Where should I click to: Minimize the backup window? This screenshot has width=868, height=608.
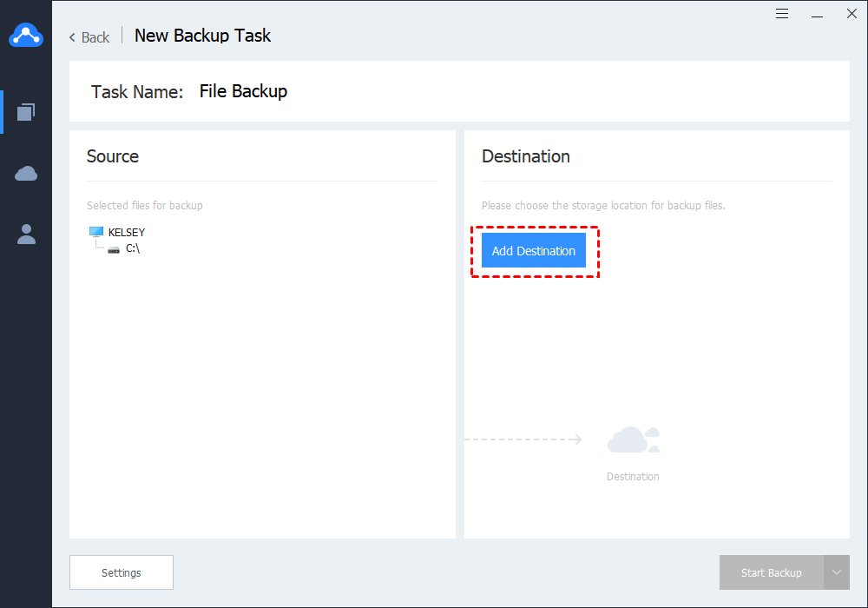pos(817,16)
